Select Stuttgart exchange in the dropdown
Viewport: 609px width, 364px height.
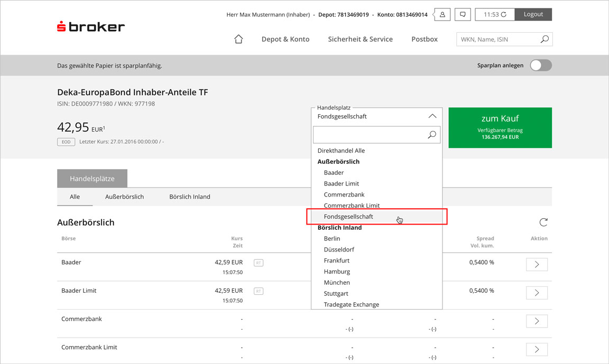pyautogui.click(x=336, y=293)
